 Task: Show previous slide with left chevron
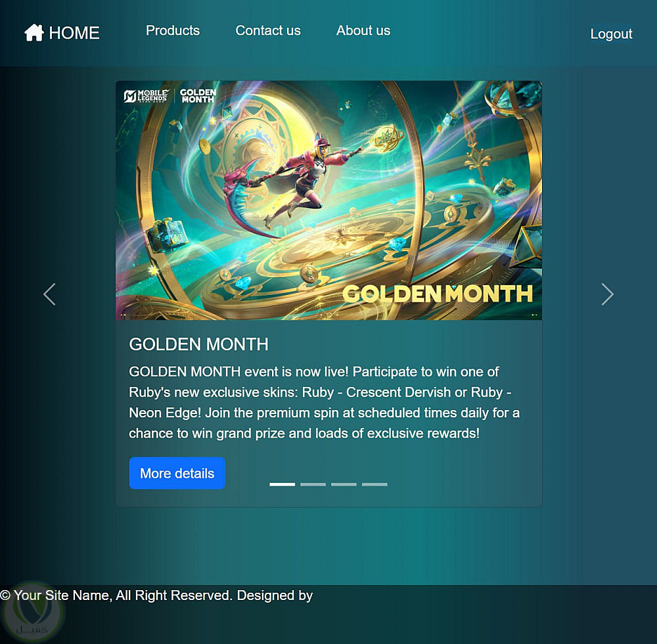(x=49, y=294)
